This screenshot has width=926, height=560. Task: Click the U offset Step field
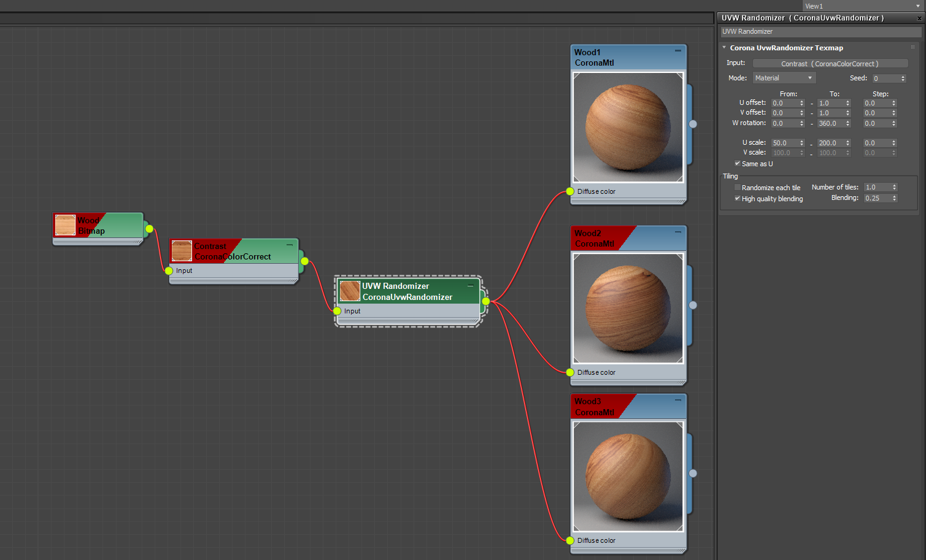coord(877,103)
